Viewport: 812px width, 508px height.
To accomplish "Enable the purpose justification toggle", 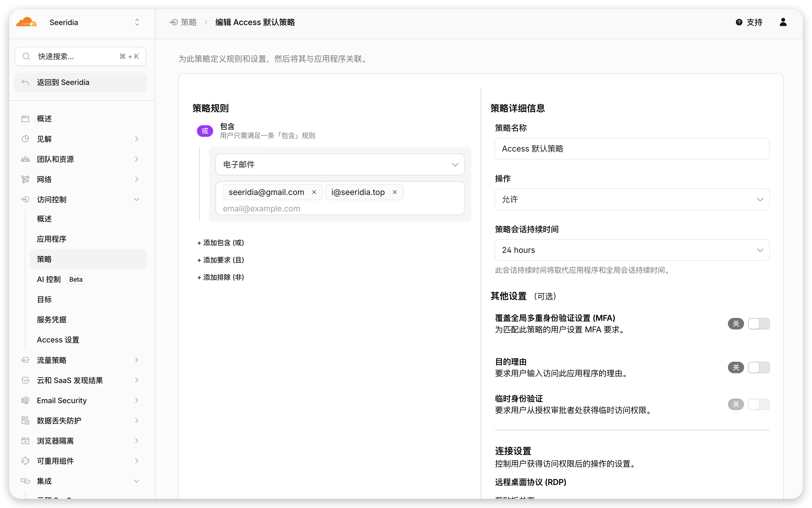I will [758, 367].
